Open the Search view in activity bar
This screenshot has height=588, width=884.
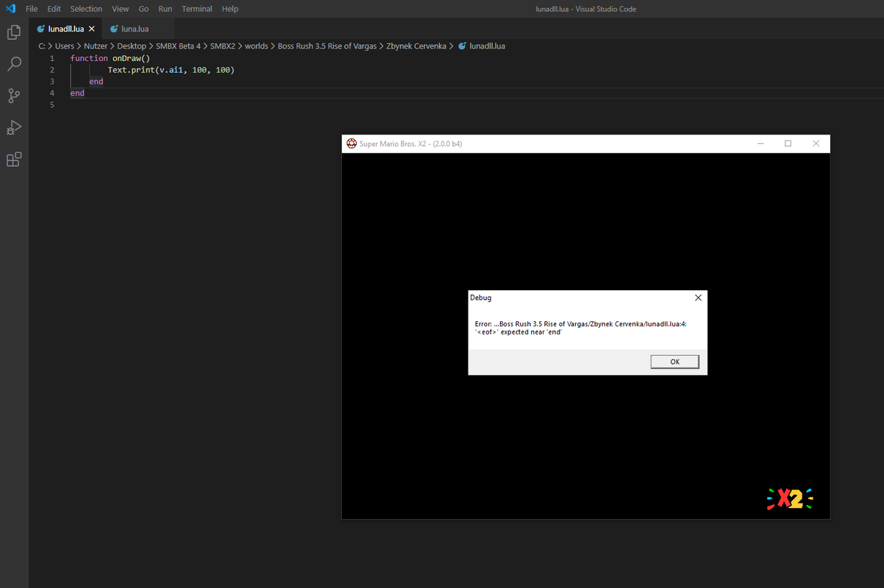tap(14, 64)
